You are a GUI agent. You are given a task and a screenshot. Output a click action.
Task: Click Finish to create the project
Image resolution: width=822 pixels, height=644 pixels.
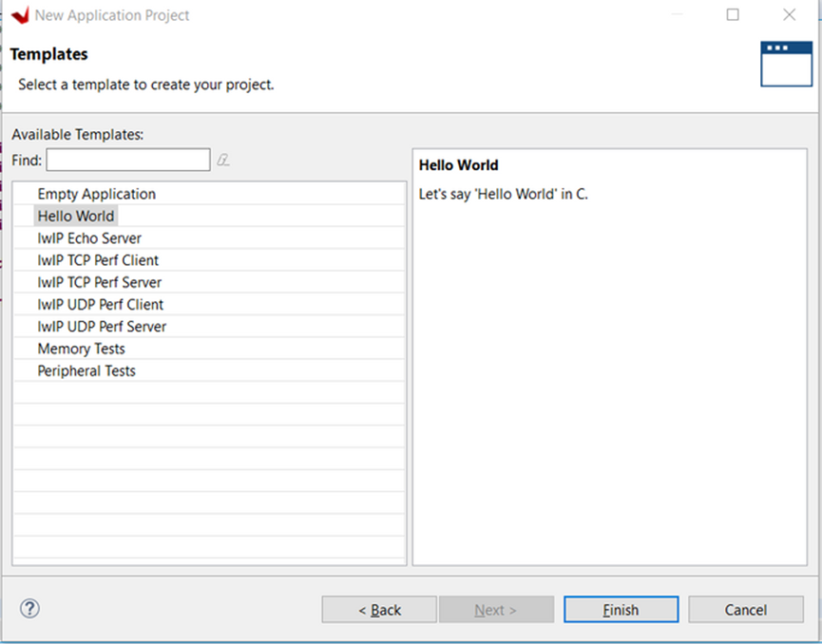pyautogui.click(x=621, y=610)
